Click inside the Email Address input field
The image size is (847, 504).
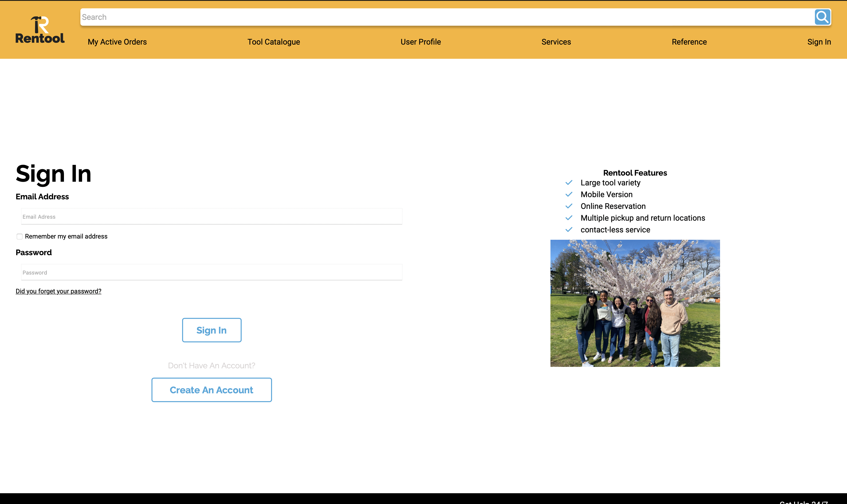pos(212,216)
